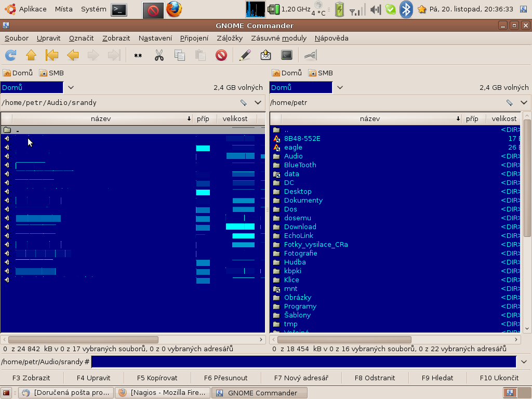The width and height of the screenshot is (532, 399).
Task: Select the parent directory row in left pane
Action: tap(132, 130)
